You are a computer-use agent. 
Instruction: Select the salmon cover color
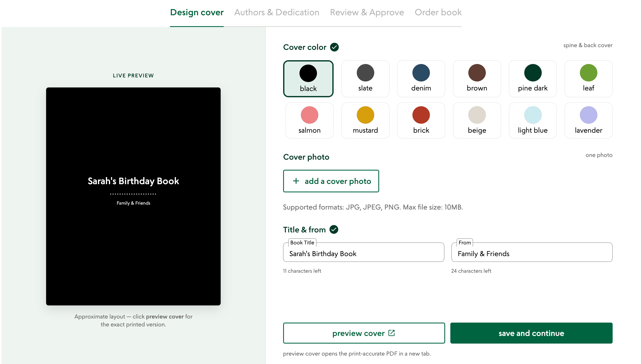pyautogui.click(x=309, y=120)
